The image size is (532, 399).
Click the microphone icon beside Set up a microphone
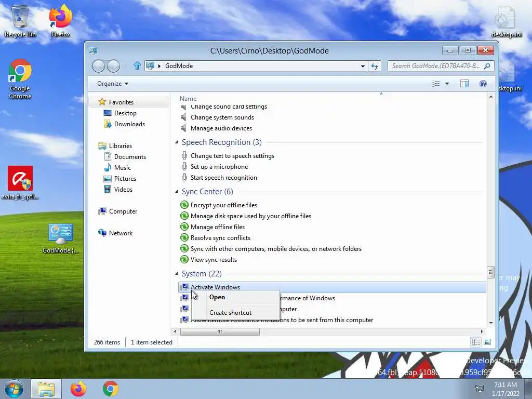click(184, 167)
